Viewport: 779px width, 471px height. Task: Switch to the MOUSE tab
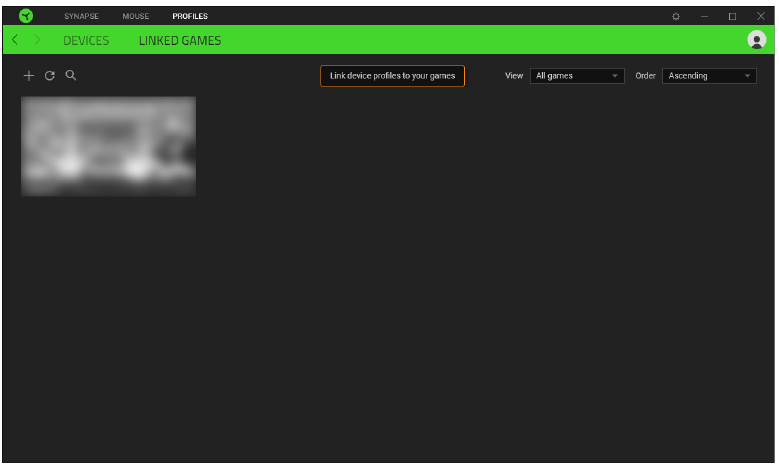tap(135, 16)
